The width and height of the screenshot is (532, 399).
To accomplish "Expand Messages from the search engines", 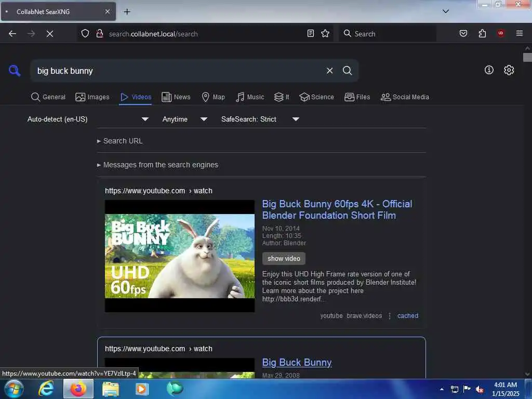I will (x=158, y=165).
